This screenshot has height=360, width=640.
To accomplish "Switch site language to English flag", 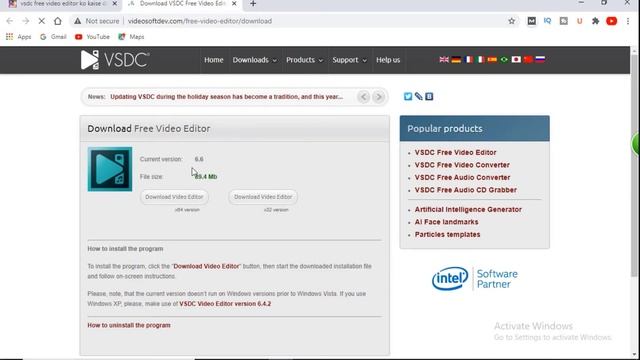I will point(444,60).
